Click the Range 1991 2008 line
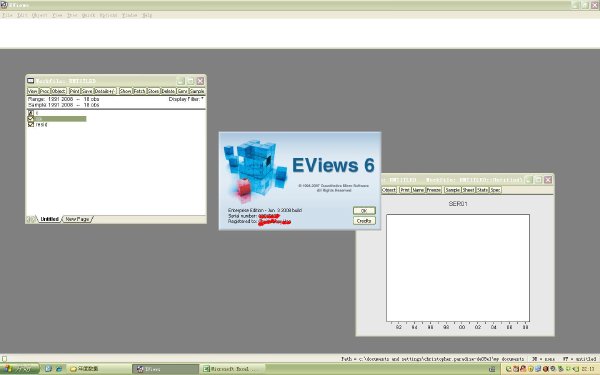Image resolution: width=600 pixels, height=375 pixels. [64, 99]
